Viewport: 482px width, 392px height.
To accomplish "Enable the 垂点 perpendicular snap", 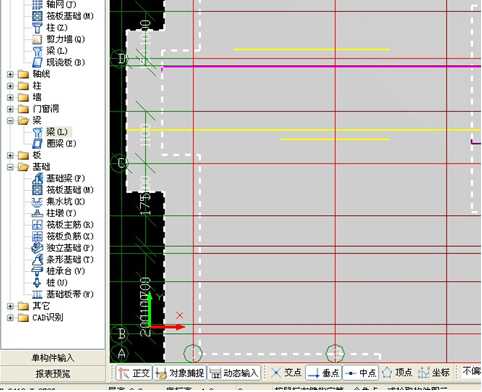I will (x=323, y=372).
